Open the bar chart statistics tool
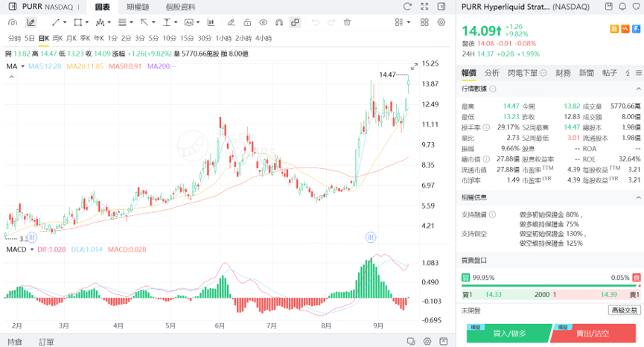The height and width of the screenshot is (347, 644). tap(211, 22)
